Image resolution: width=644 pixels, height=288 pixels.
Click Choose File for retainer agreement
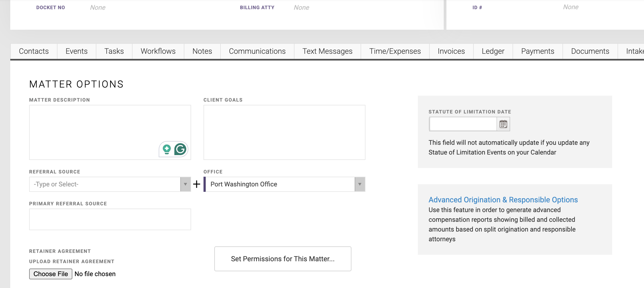(51, 274)
